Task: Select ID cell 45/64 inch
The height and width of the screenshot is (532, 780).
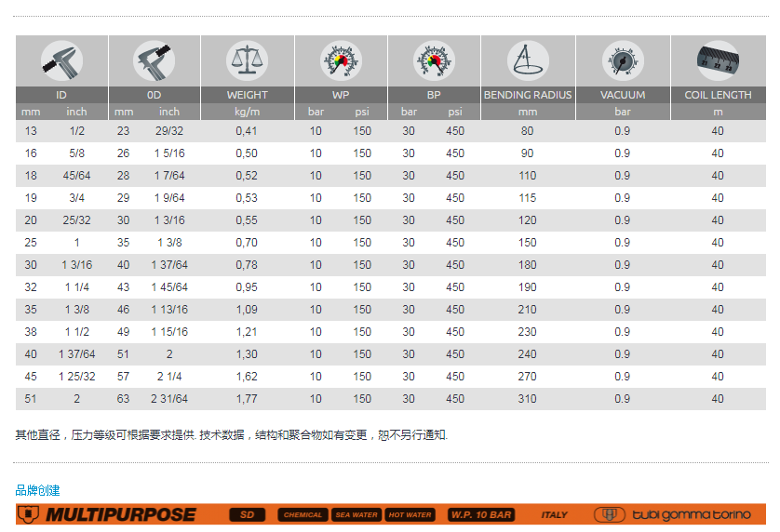Action: coord(76,176)
